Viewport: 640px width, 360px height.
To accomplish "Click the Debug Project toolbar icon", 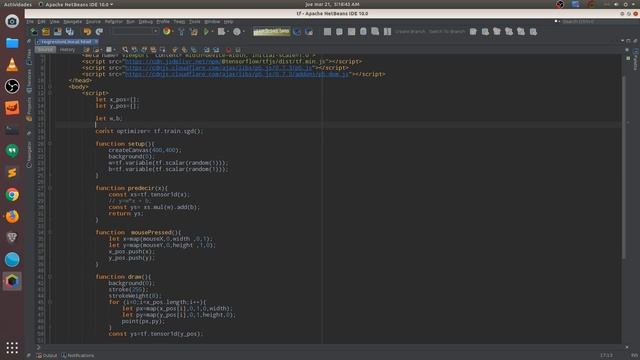I will (x=221, y=31).
